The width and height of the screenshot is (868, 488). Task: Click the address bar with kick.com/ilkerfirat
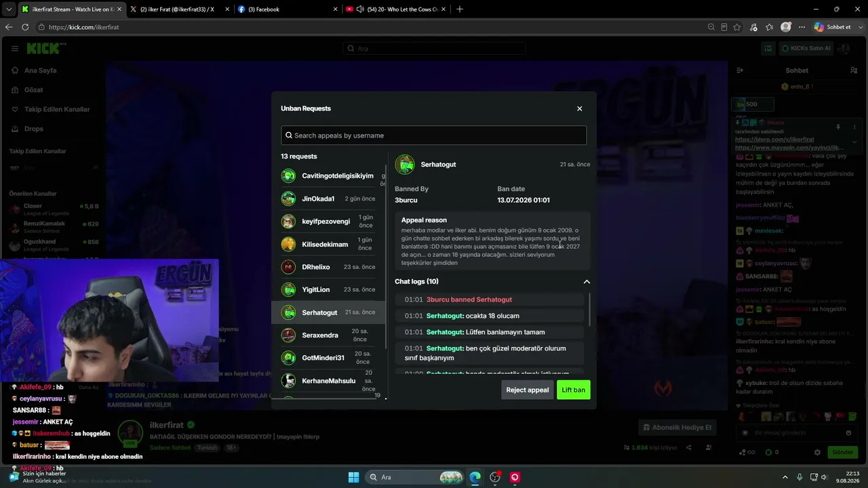[366, 27]
